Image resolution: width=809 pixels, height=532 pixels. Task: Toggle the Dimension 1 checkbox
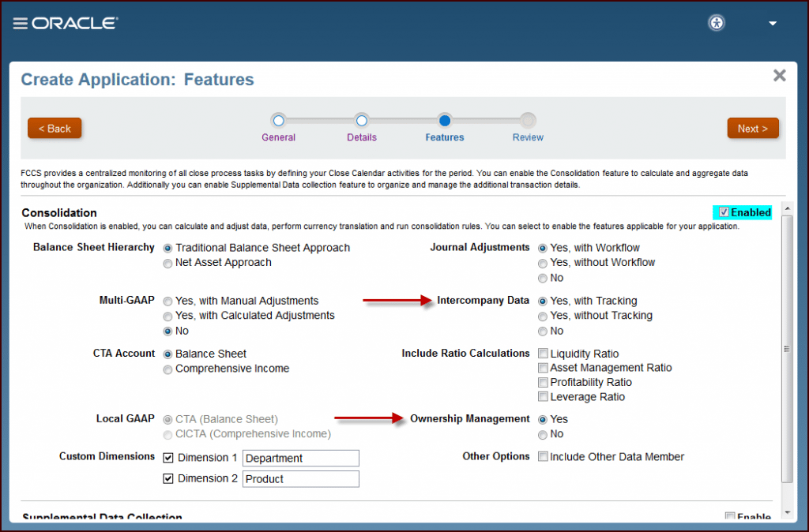(x=168, y=458)
